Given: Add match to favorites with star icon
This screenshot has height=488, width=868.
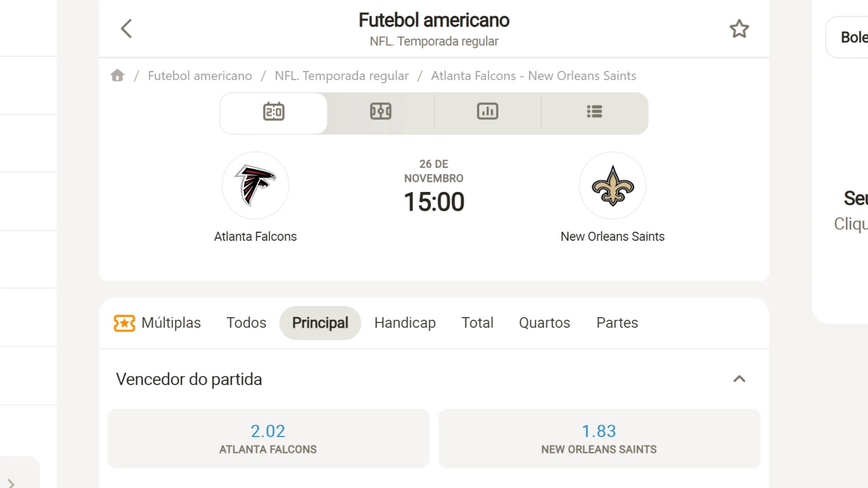Looking at the screenshot, I should (739, 29).
